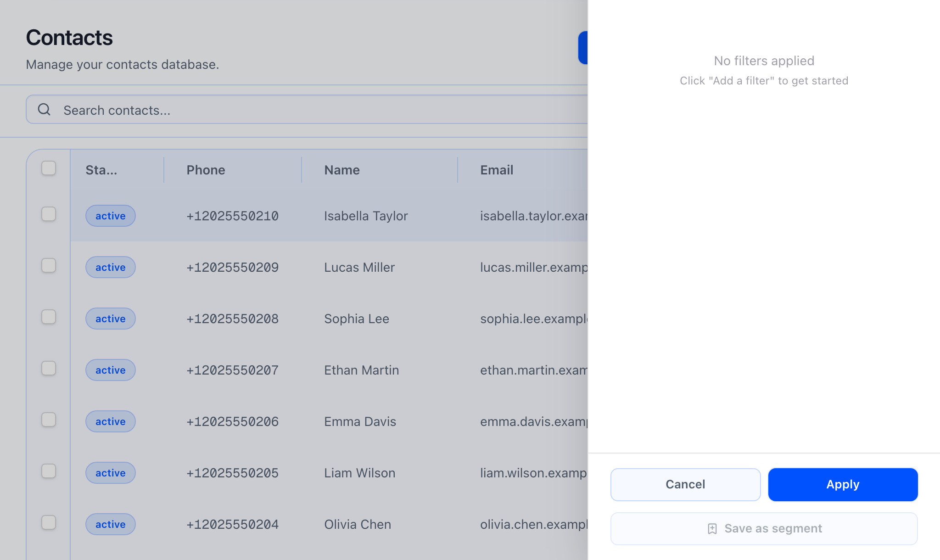Click the name Ethan Martin
The image size is (940, 560).
(x=361, y=370)
